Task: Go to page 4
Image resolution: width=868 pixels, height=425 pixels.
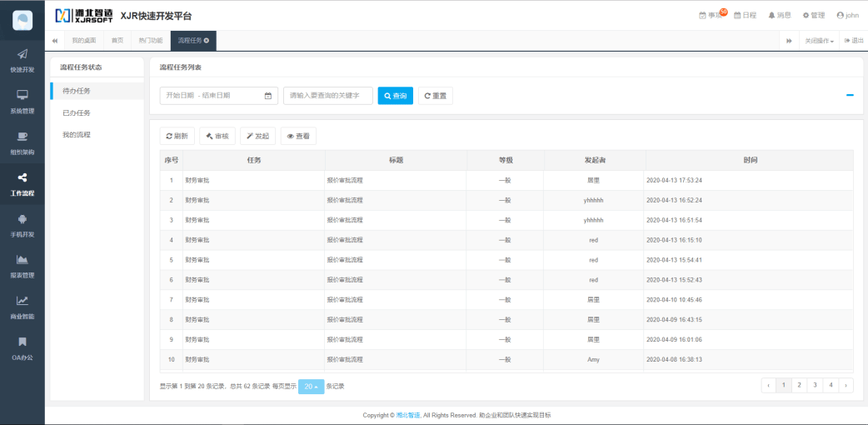Action: tap(831, 385)
